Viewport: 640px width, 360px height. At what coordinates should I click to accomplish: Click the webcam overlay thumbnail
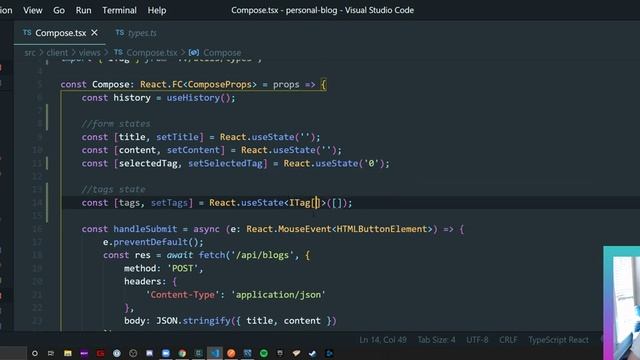[622, 303]
